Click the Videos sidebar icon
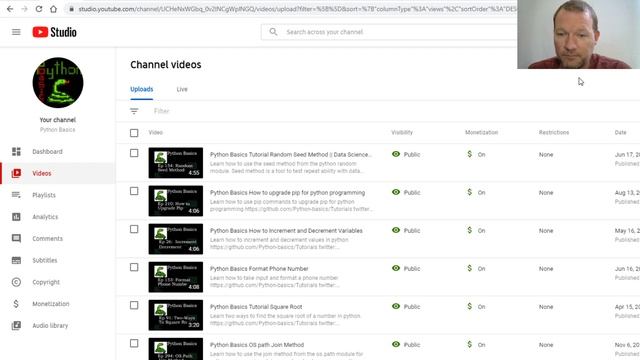The height and width of the screenshot is (360, 640). (16, 173)
